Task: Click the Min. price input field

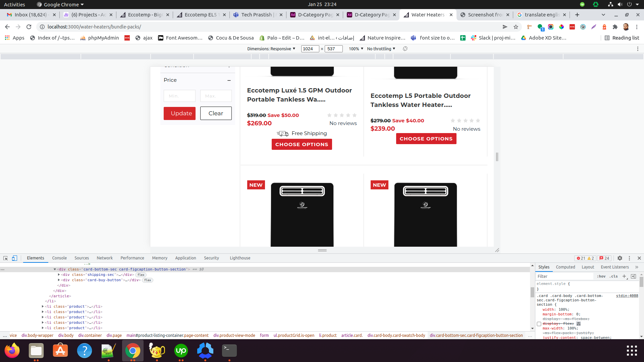Action: pos(179,96)
